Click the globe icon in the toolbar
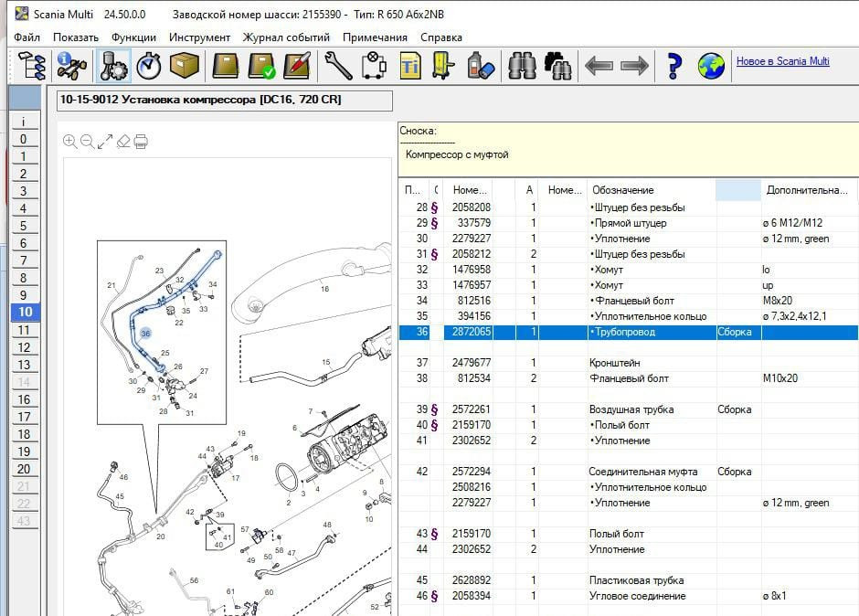Viewport: 859px width, 616px height. point(711,66)
